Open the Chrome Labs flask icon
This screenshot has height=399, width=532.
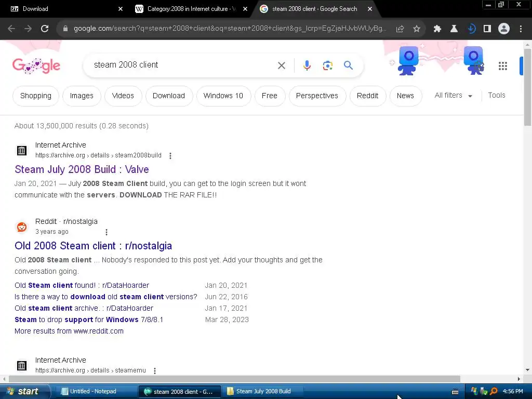click(454, 29)
